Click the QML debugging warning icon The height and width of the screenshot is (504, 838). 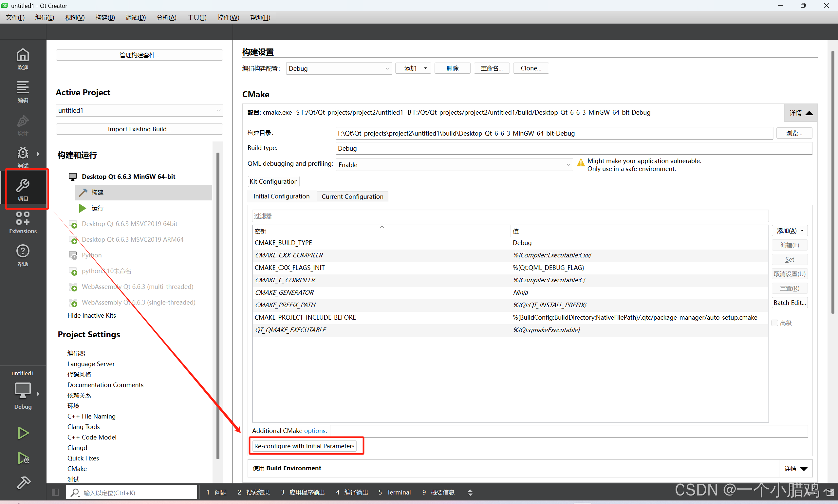[581, 163]
